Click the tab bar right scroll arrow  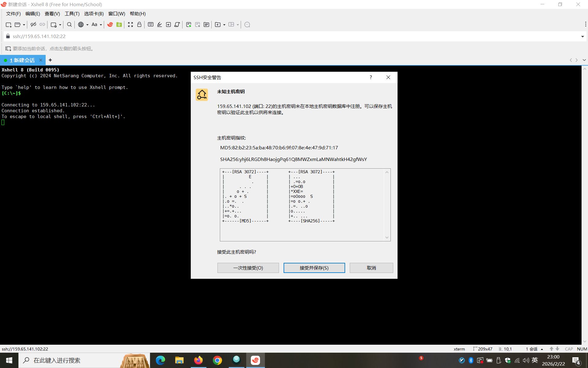pyautogui.click(x=577, y=60)
